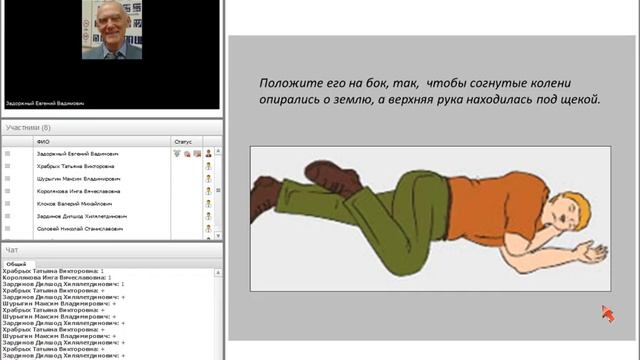Click user icon in Королякова Инга Вячеславовна row

click(x=208, y=191)
